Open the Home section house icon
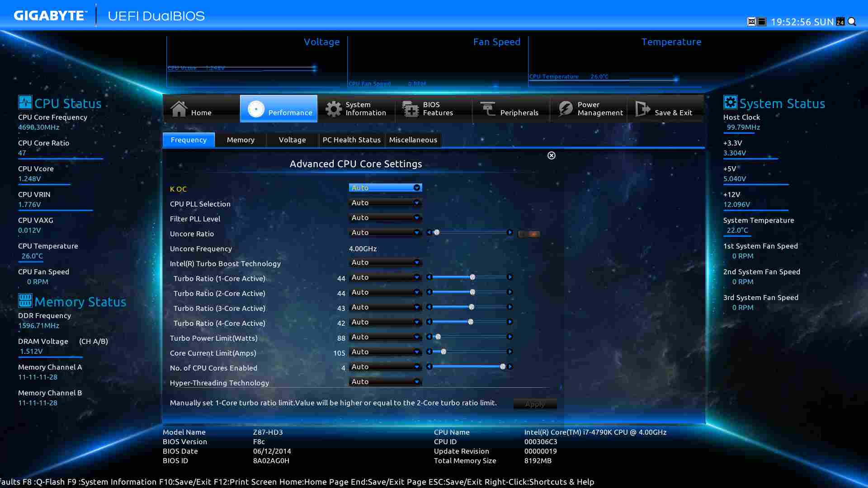This screenshot has width=868, height=488. pos(179,109)
